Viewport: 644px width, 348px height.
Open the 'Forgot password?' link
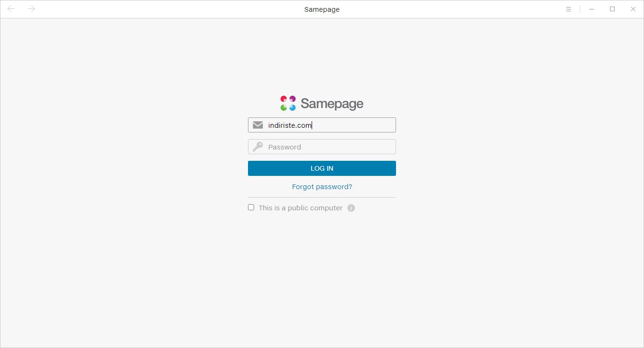click(322, 187)
